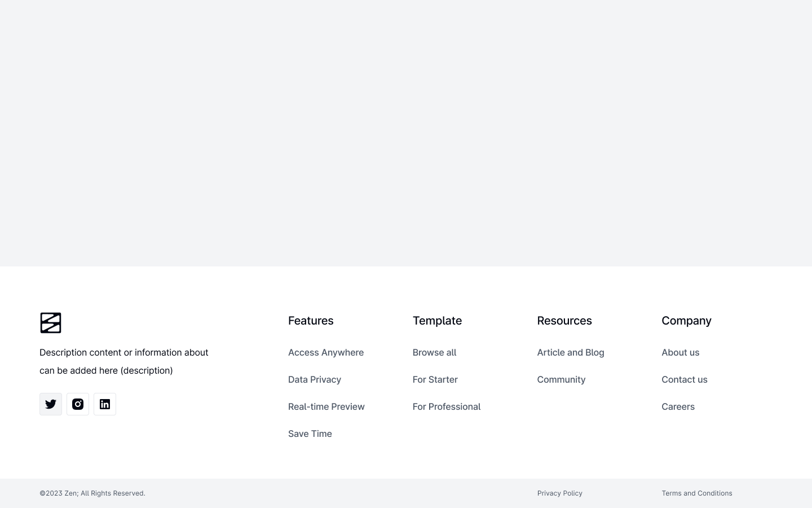Select the Save Time link
The image size is (812, 508).
point(310,433)
